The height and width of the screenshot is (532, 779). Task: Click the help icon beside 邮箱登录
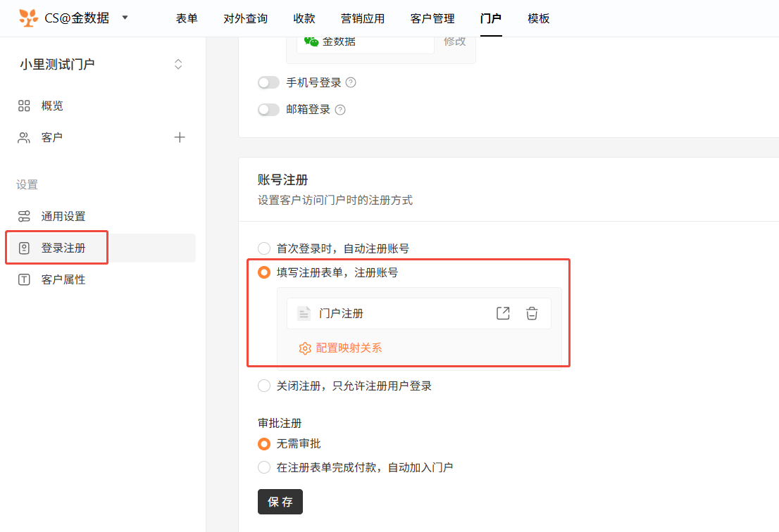point(340,110)
